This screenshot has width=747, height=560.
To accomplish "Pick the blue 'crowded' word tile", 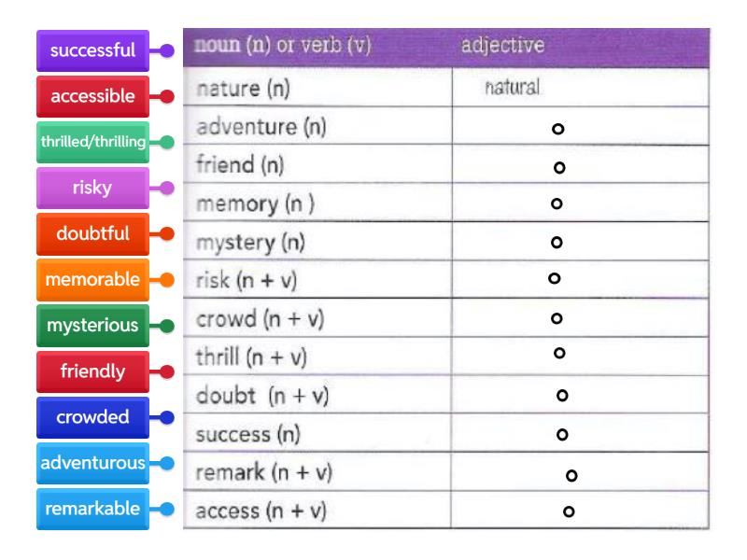I will pyautogui.click(x=92, y=417).
